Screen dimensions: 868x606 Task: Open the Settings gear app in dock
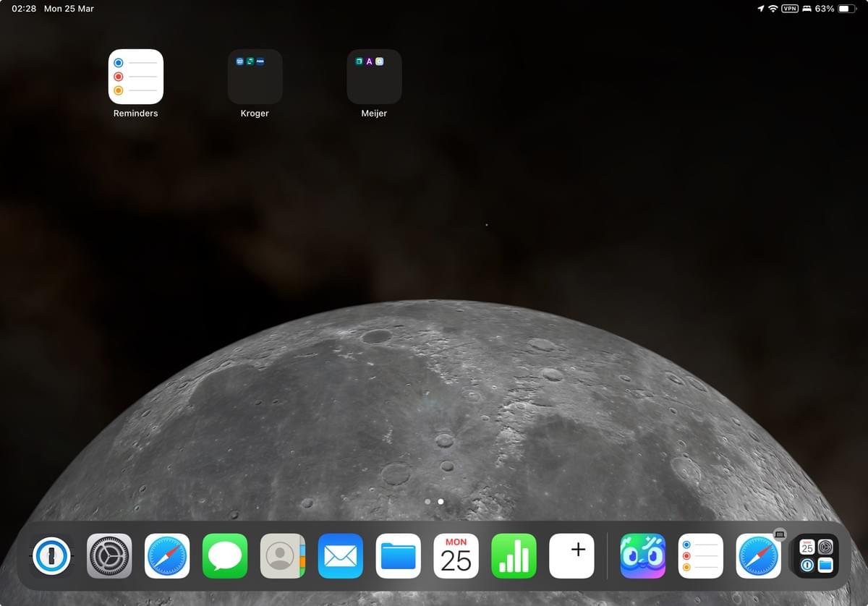coord(109,556)
